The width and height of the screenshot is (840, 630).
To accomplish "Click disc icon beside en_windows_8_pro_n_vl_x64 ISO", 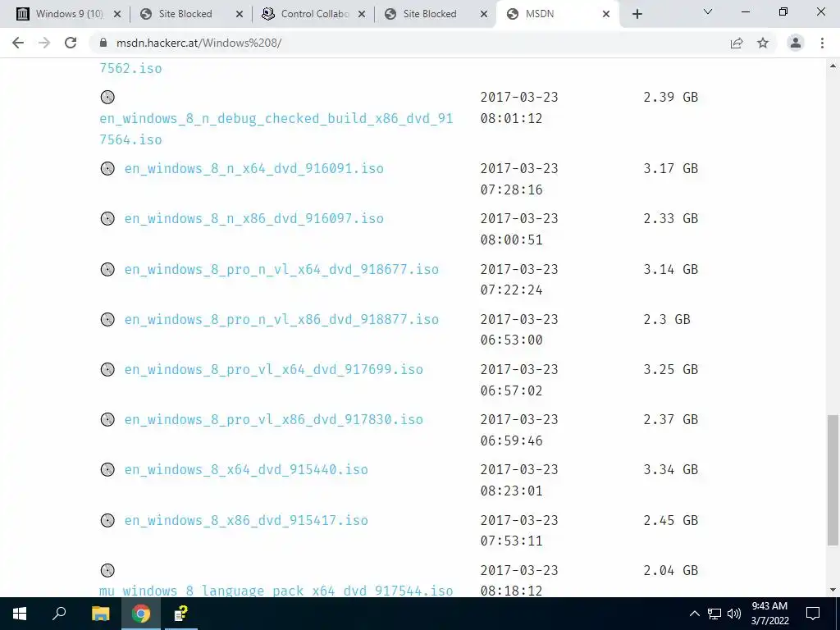I will pyautogui.click(x=107, y=269).
